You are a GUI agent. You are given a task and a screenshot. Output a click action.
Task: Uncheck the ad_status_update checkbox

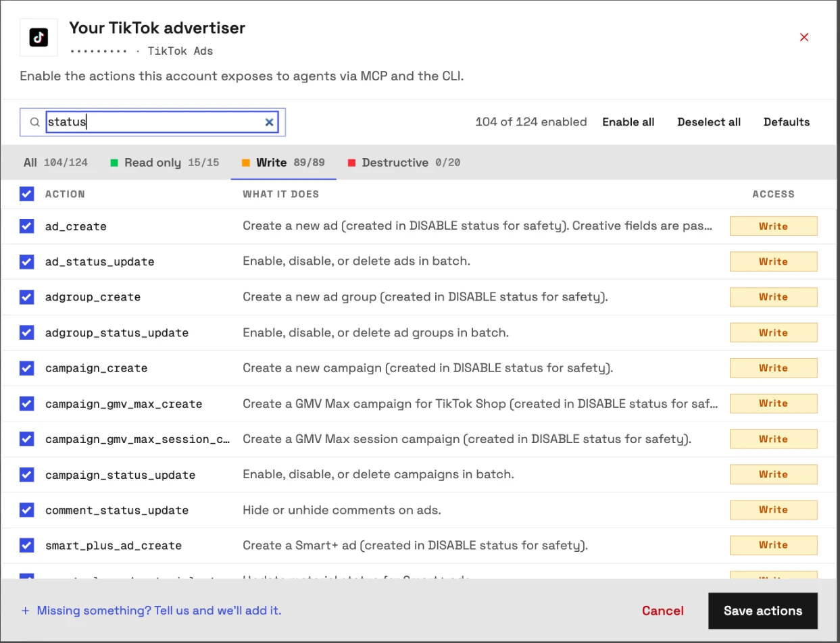click(26, 261)
